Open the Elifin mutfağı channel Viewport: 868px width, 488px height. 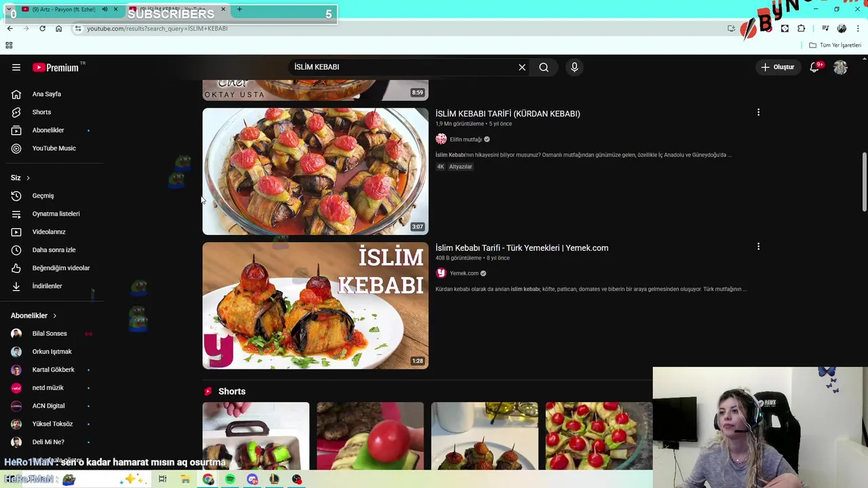coord(465,140)
